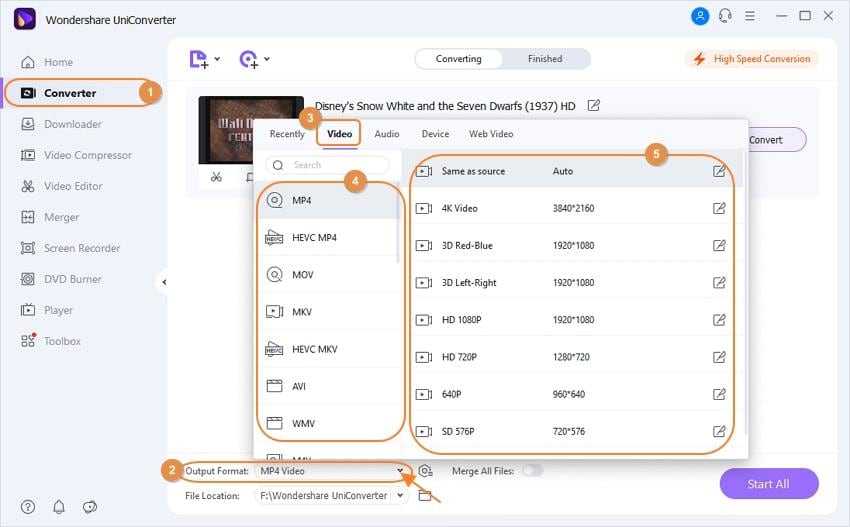Select the MOV format option

[302, 274]
